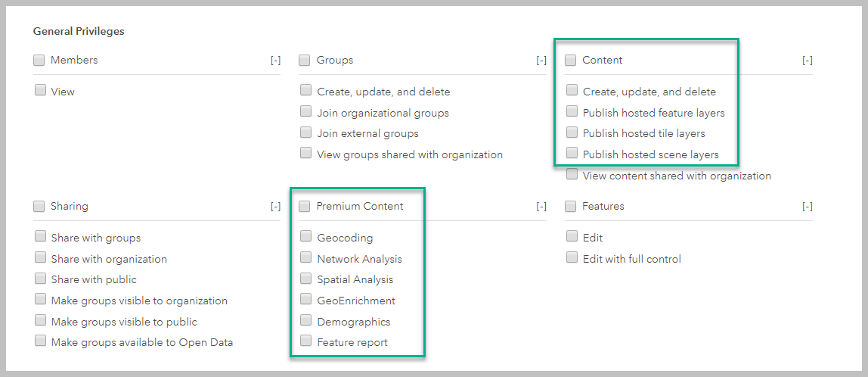Select all Premium Content privileges
Viewport: 868px width, 377px height.
point(305,206)
